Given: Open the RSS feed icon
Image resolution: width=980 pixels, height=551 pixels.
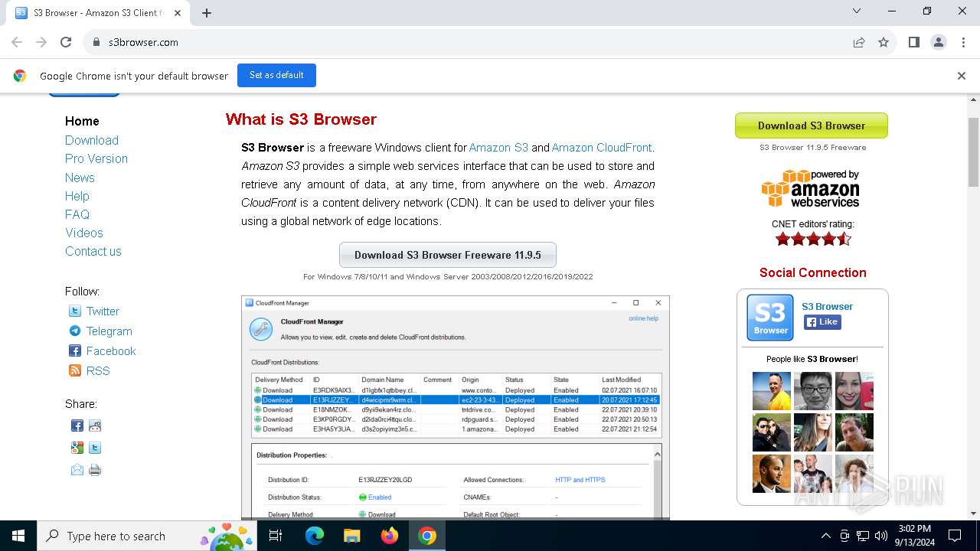Looking at the screenshot, I should pyautogui.click(x=75, y=370).
